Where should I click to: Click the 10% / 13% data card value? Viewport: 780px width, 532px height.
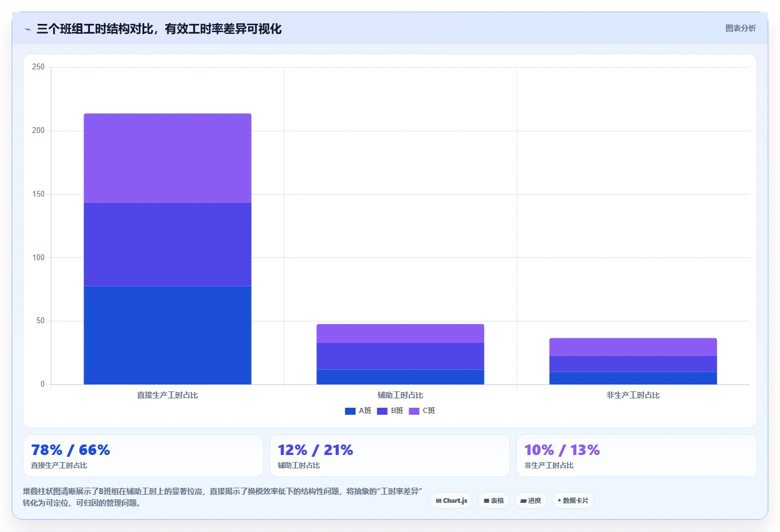tap(562, 450)
